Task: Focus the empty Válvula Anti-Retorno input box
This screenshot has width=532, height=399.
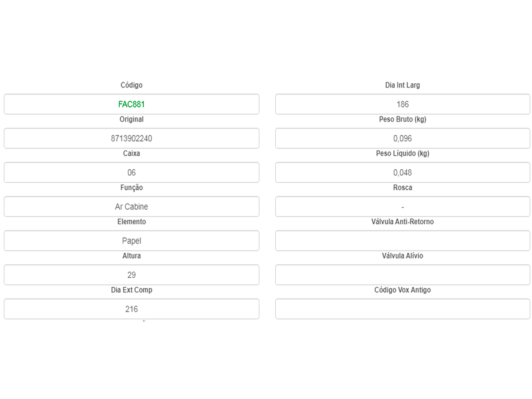Action: tap(403, 241)
